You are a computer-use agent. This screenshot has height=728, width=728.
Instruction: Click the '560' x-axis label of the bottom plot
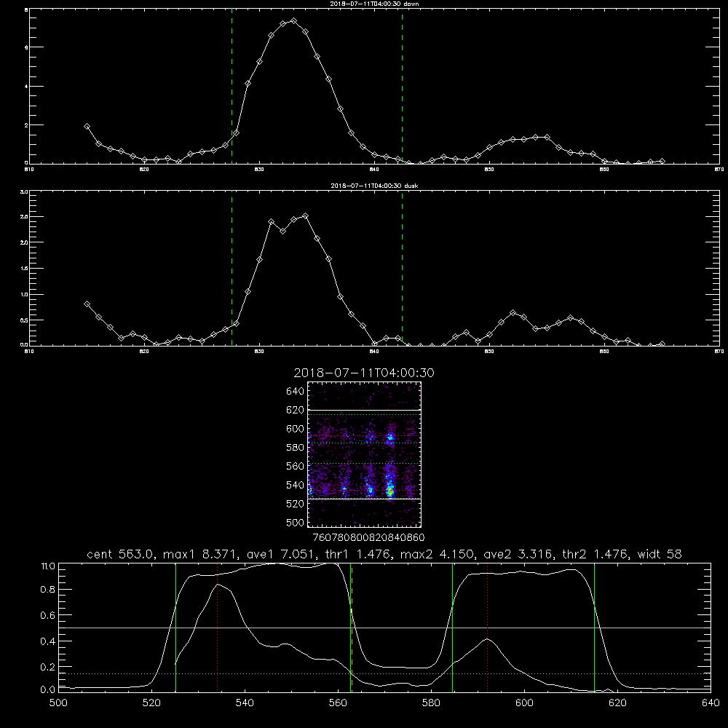pos(338,703)
